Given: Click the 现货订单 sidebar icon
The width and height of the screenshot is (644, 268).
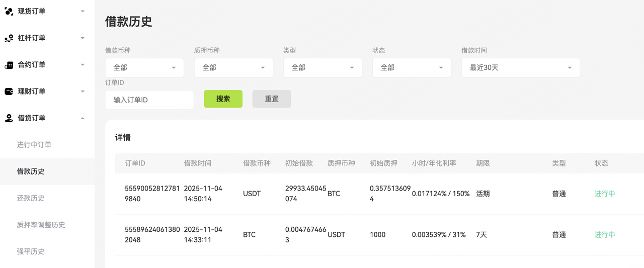Looking at the screenshot, I should [9, 11].
